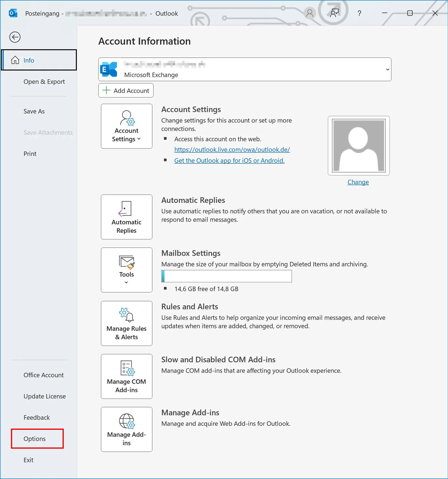
Task: Open Manage Add-ins web button
Action: (127, 429)
